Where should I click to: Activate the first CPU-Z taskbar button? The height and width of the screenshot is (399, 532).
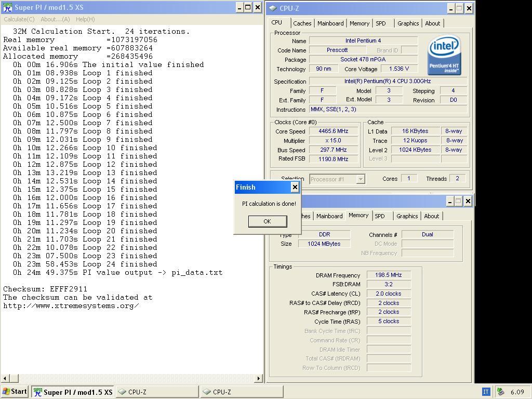157,392
